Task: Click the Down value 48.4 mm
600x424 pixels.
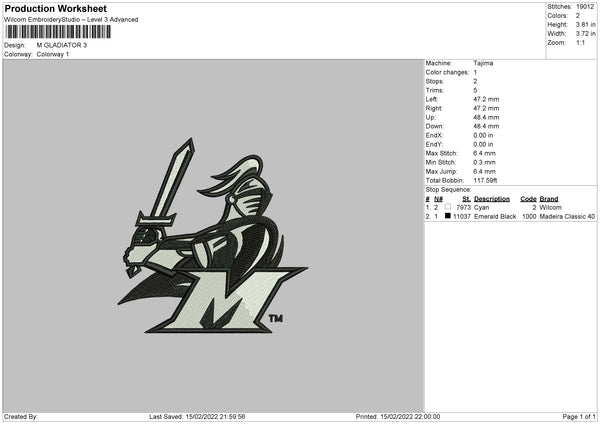Action: 486,126
